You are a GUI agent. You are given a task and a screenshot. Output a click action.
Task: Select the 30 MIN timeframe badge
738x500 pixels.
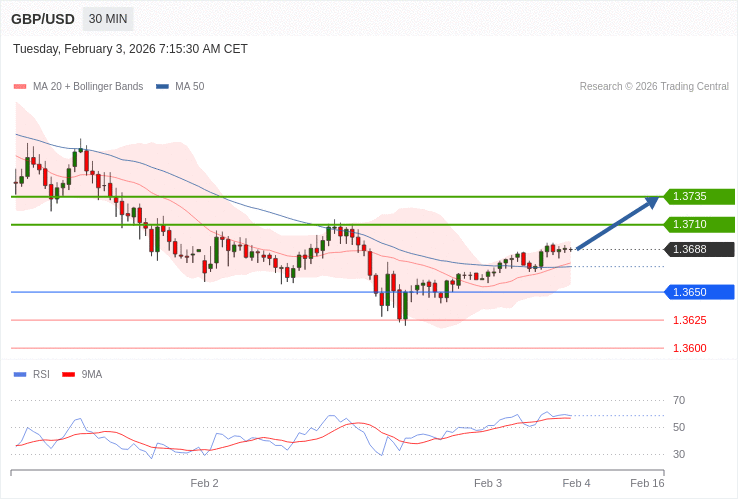(x=108, y=19)
